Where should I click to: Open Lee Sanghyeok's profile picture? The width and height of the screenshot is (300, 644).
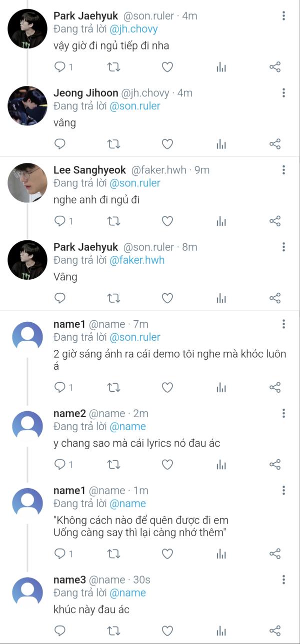click(x=27, y=183)
